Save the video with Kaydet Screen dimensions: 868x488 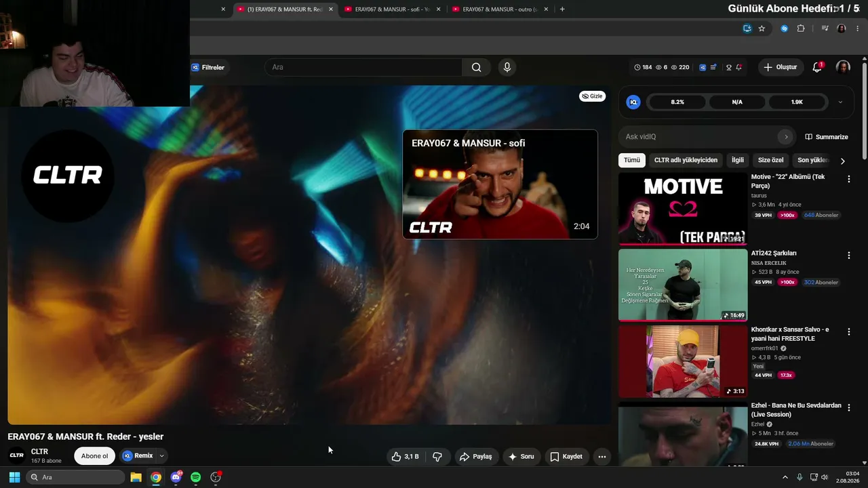pos(566,457)
